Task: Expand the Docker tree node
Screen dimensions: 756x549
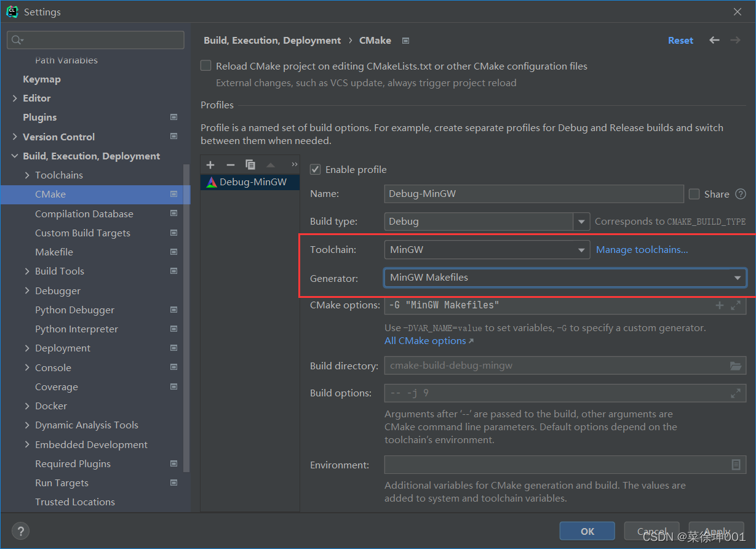Action: [x=27, y=406]
